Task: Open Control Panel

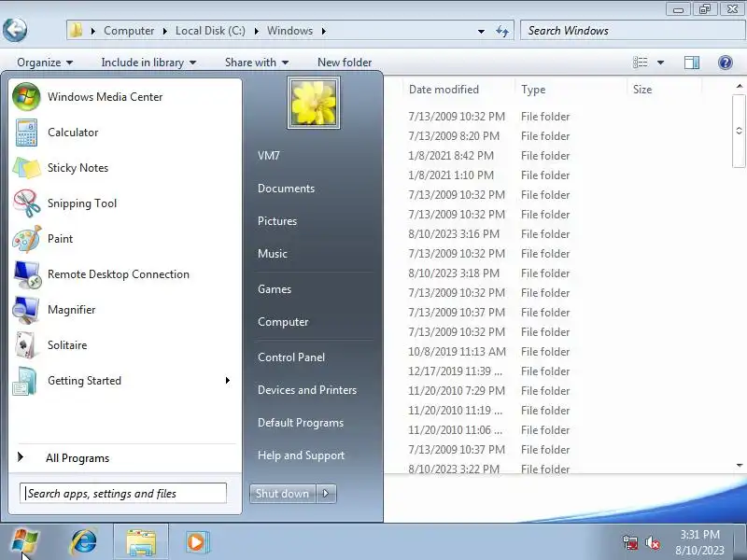Action: (x=291, y=357)
